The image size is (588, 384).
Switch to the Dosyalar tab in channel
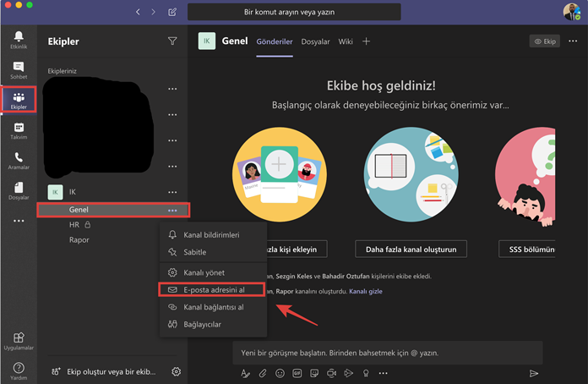tap(315, 41)
